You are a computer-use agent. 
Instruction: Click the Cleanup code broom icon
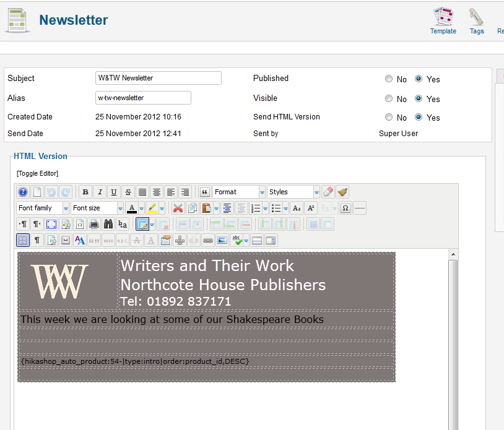(x=342, y=192)
